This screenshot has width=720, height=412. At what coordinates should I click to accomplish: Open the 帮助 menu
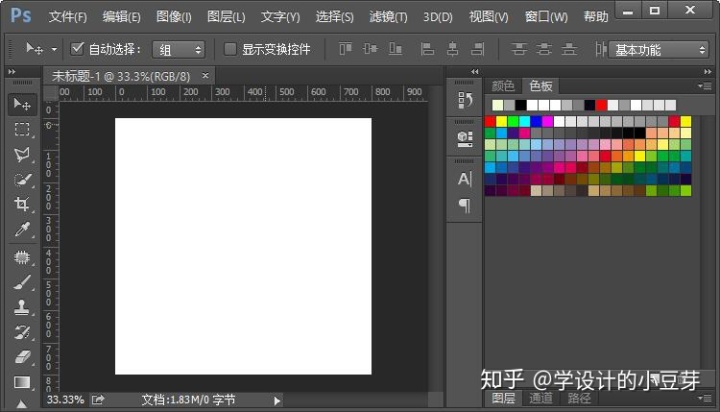click(x=596, y=17)
